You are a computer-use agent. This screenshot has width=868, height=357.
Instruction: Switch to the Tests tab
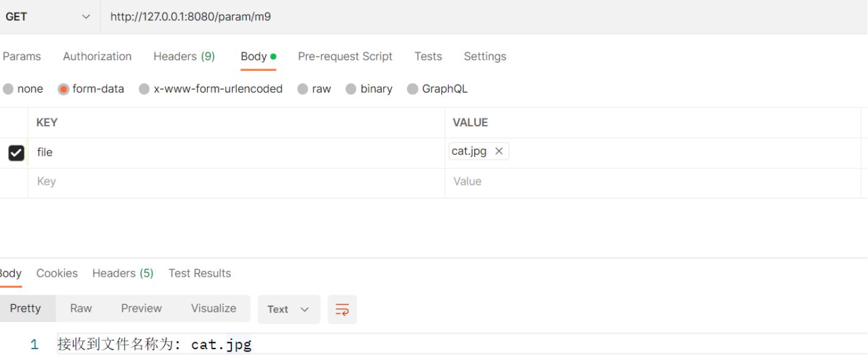[428, 56]
